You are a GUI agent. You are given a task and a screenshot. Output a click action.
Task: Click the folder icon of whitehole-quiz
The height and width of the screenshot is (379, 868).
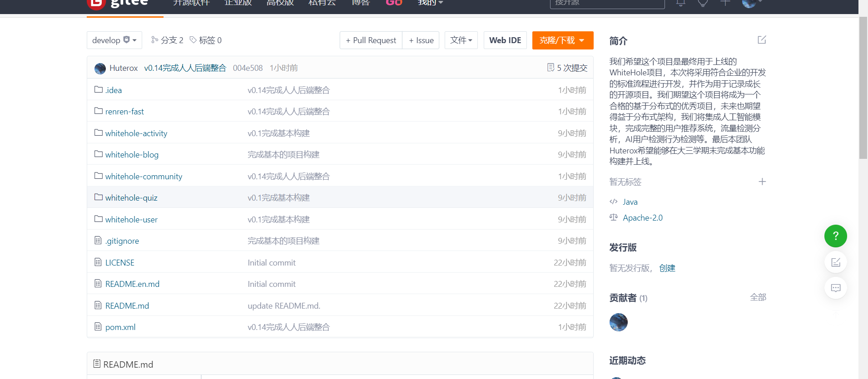tap(99, 197)
